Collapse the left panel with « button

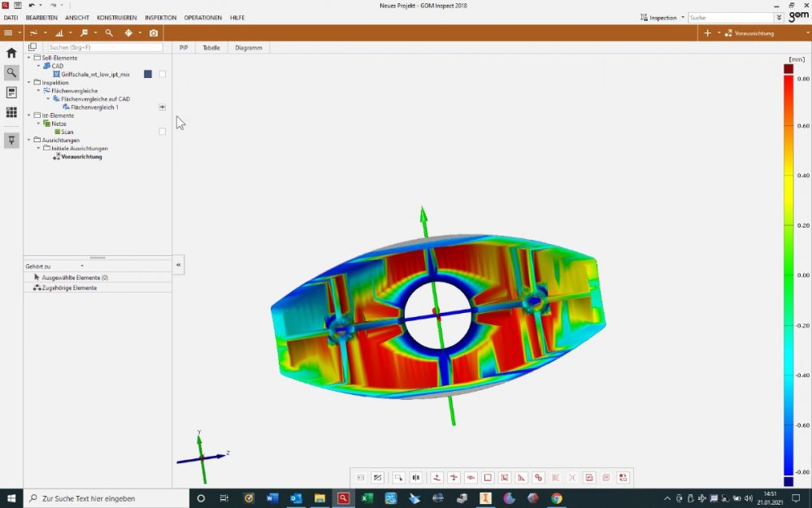click(x=179, y=265)
